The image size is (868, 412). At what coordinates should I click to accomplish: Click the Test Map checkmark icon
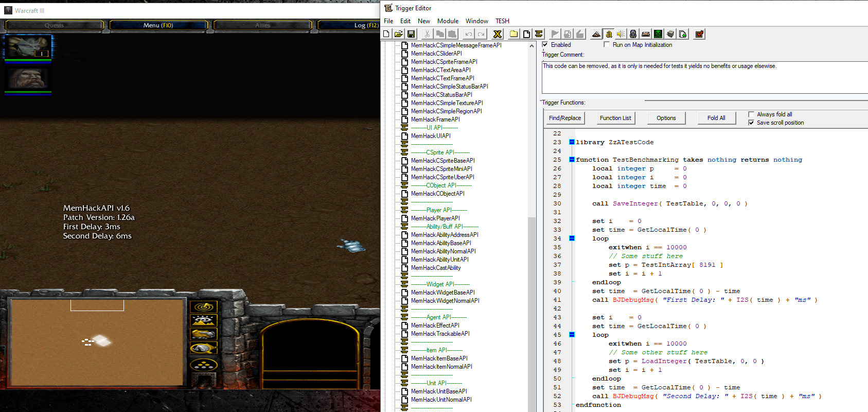[x=699, y=34]
